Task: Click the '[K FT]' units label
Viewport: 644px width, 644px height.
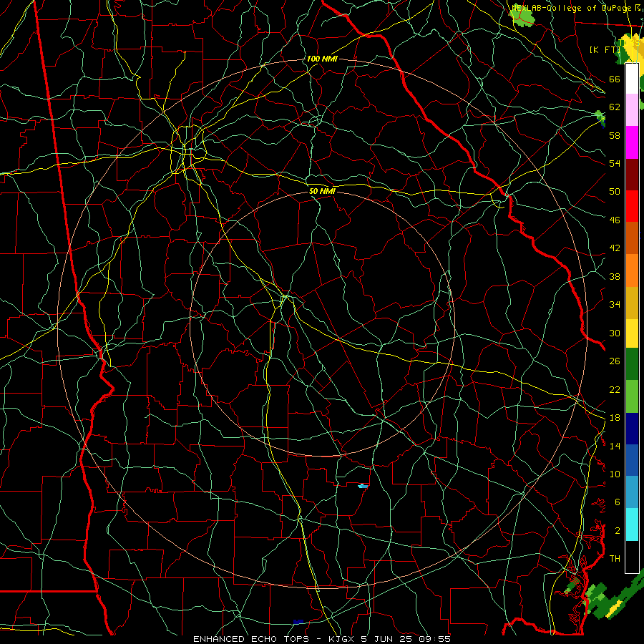Action: (605, 49)
